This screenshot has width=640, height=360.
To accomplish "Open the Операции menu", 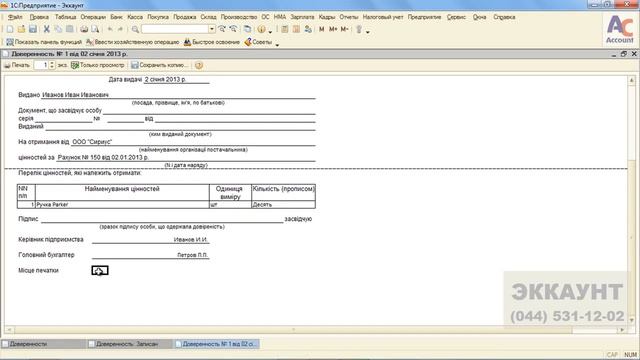I will tap(93, 17).
